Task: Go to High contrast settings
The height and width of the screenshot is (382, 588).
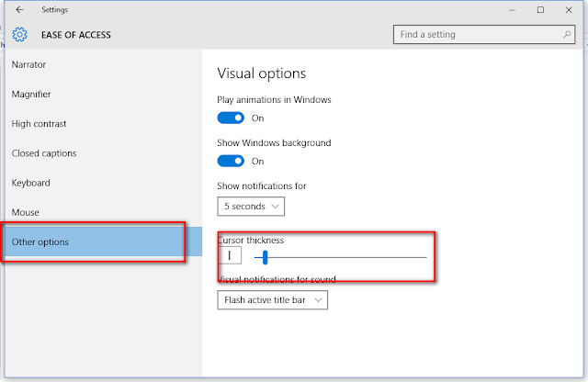Action: click(x=39, y=124)
